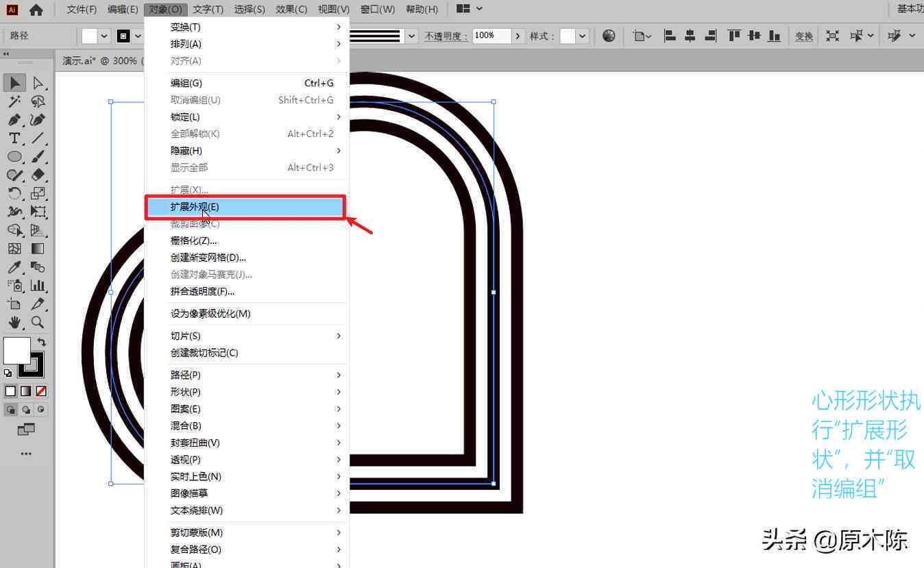Select the Pen tool
The image size is (924, 568).
(14, 120)
